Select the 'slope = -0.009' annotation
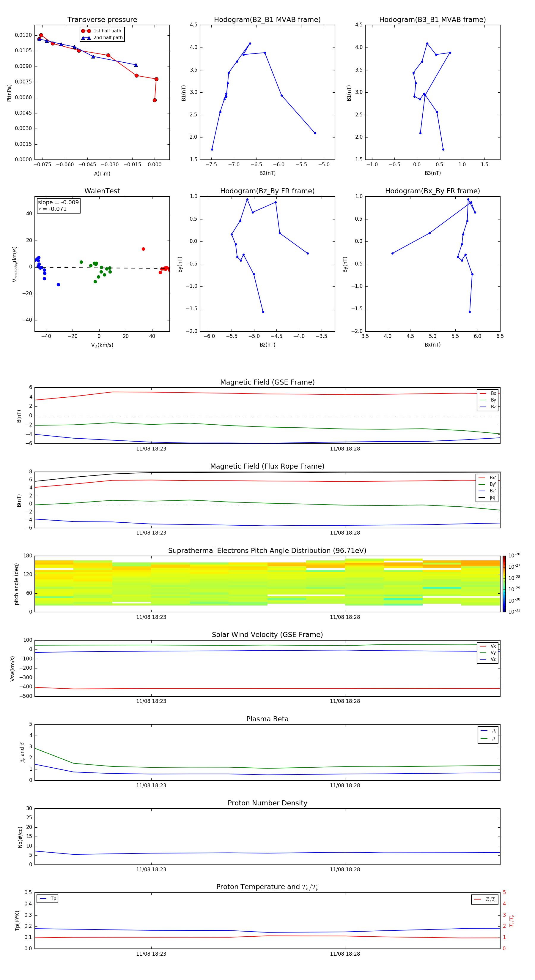Screen dimensions: 535x980 [x=58, y=203]
